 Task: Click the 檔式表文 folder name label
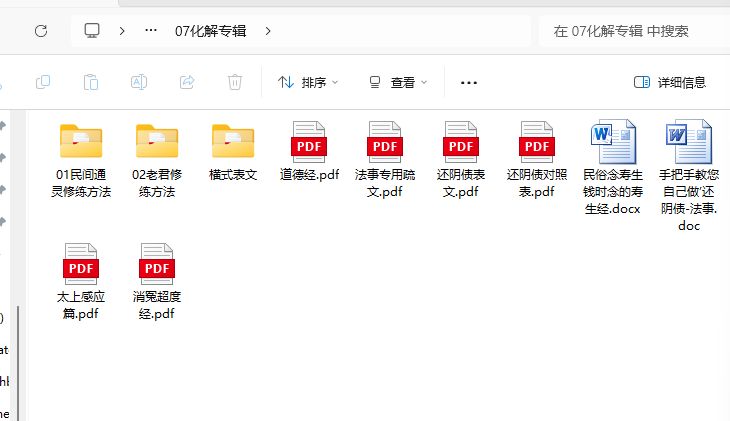(x=233, y=175)
